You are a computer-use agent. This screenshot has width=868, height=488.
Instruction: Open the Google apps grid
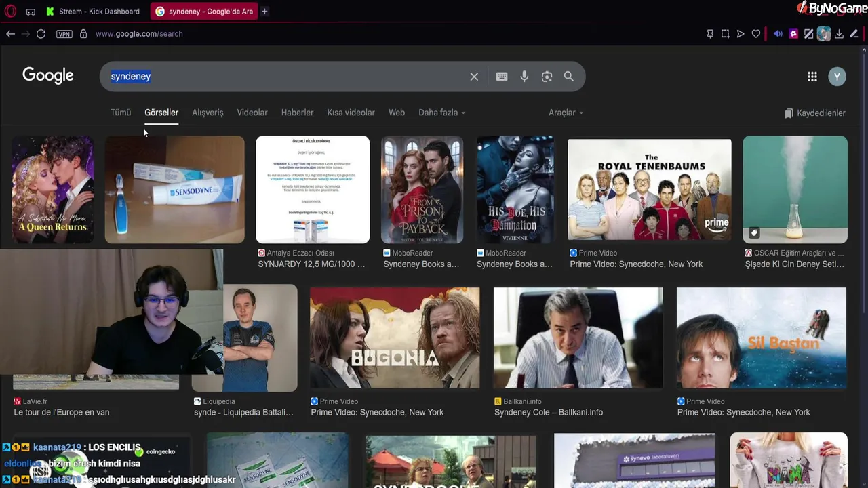[812, 77]
